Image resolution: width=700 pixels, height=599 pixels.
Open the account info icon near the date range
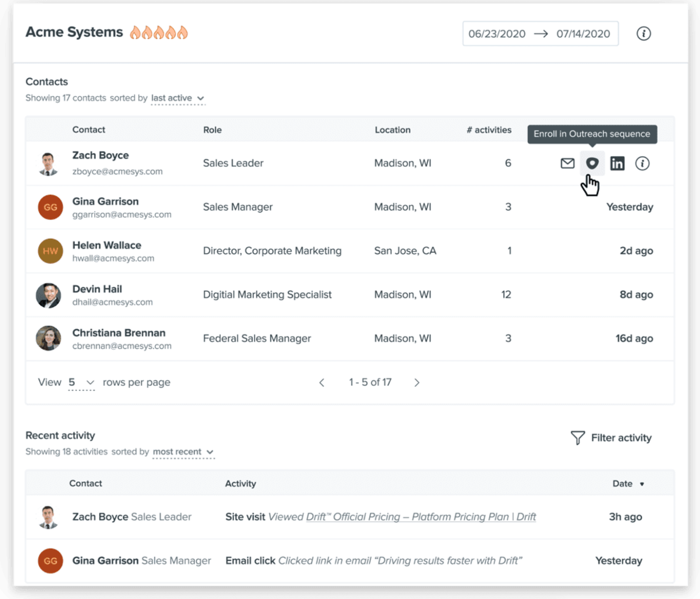644,34
